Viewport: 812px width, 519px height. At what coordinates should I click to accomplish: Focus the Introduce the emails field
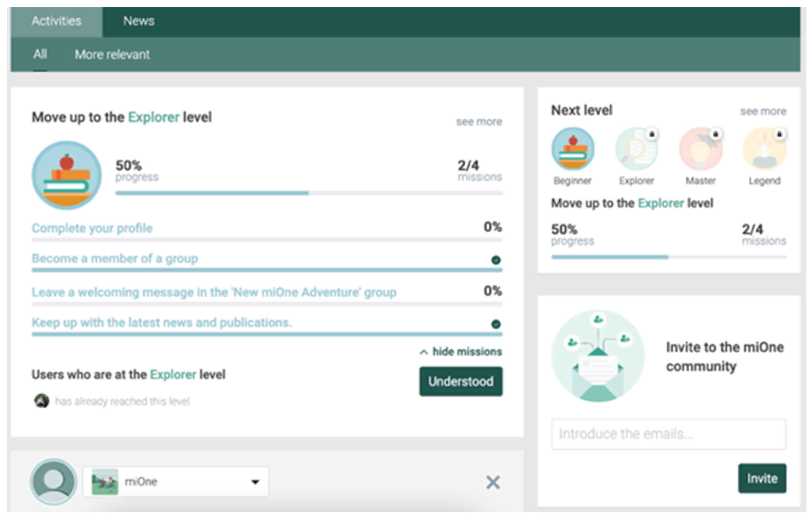669,434
